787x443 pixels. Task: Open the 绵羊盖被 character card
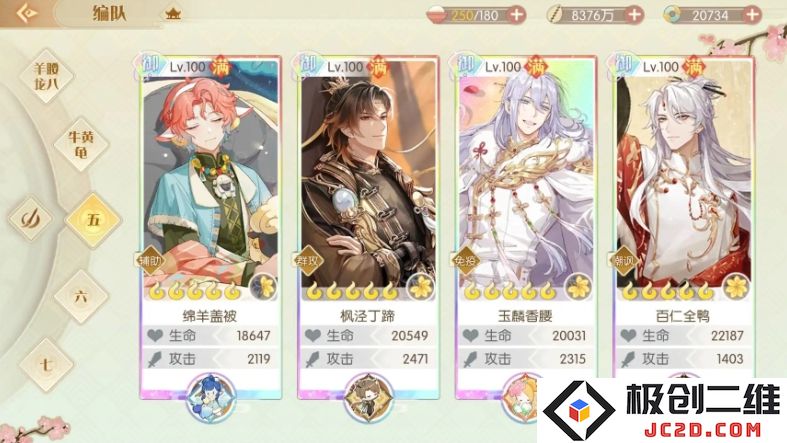click(210, 227)
